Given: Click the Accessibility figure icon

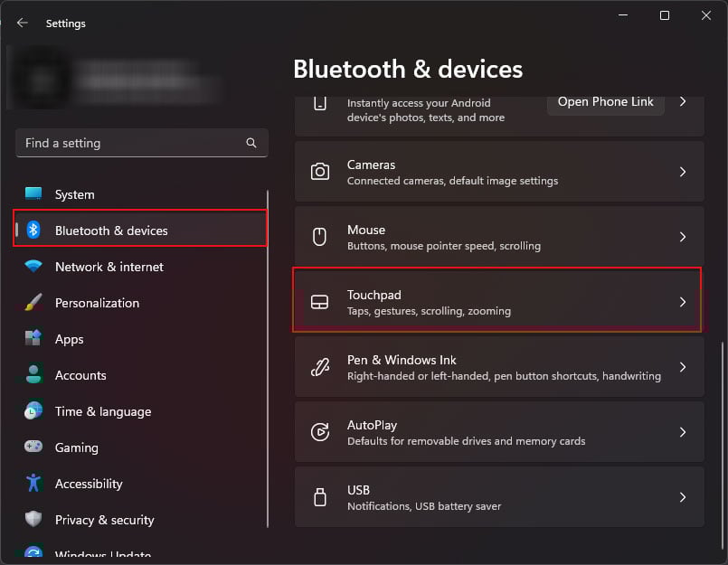Looking at the screenshot, I should 33,484.
